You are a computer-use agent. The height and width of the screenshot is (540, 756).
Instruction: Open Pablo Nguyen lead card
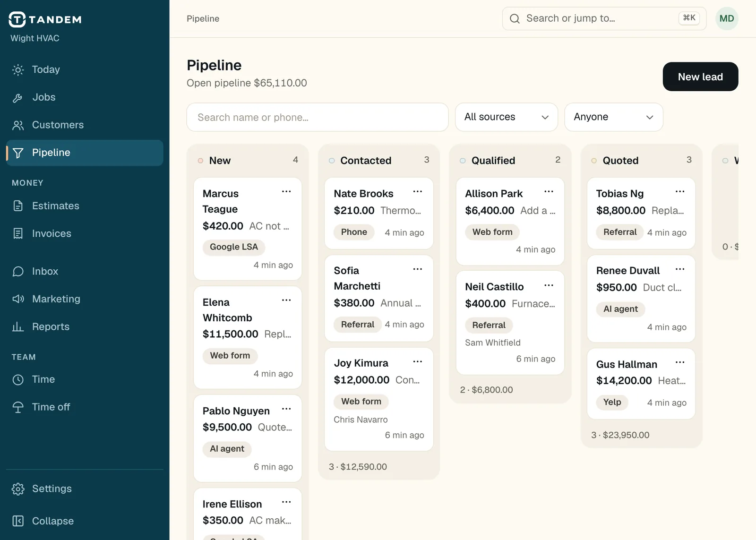(248, 438)
